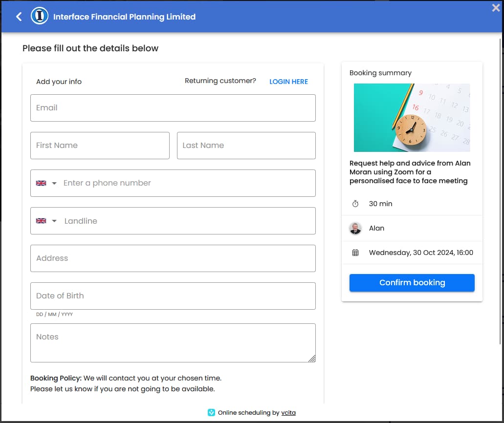Focus the Email input field
The width and height of the screenshot is (504, 423).
click(173, 108)
